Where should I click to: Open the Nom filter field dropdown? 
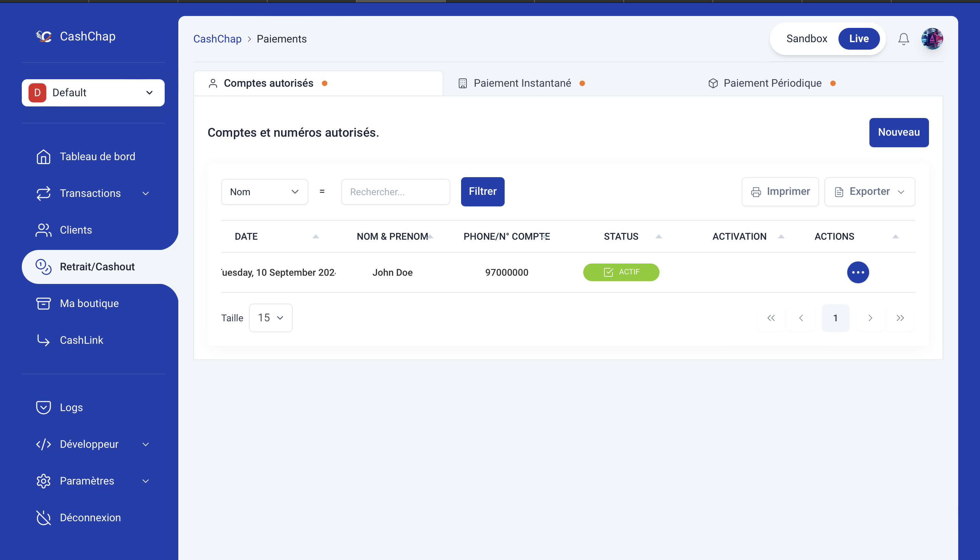tap(264, 192)
